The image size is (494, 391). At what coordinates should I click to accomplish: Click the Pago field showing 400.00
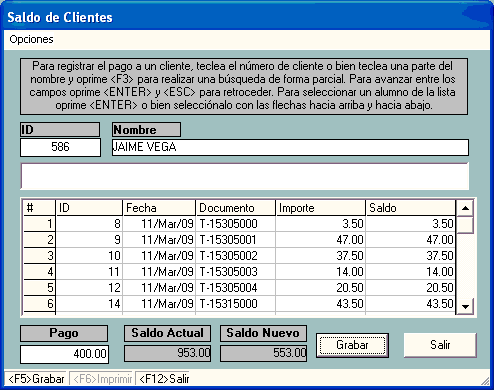[64, 354]
